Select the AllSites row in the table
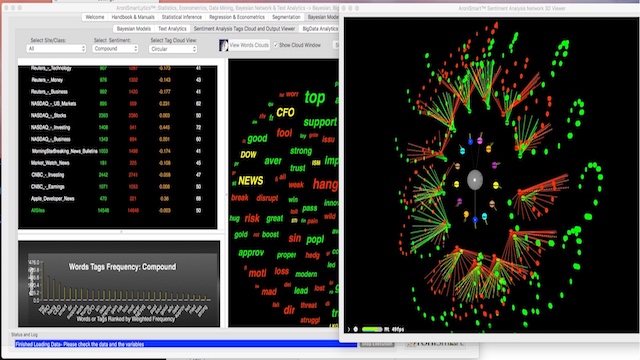640x360 pixels. tap(117, 211)
